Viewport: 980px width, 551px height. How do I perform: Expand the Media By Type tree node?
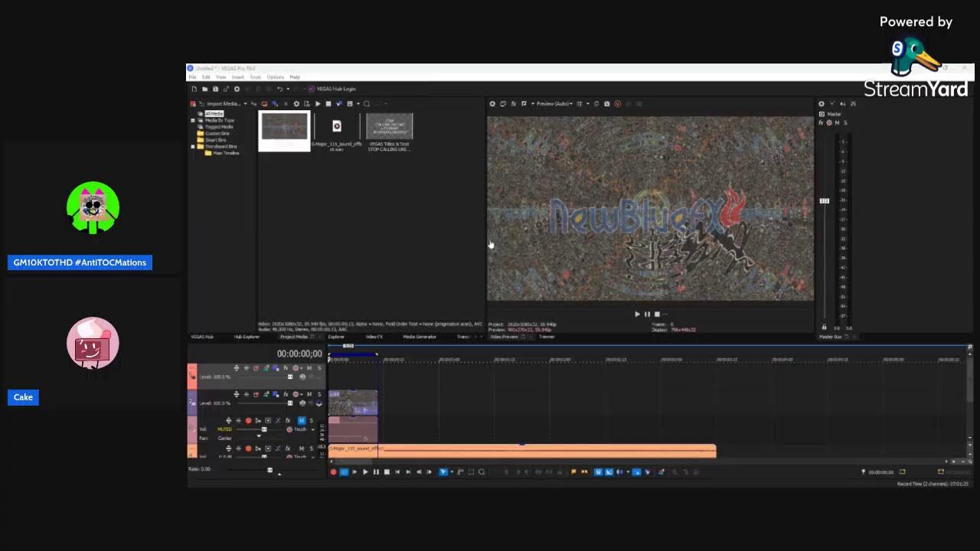pos(193,120)
